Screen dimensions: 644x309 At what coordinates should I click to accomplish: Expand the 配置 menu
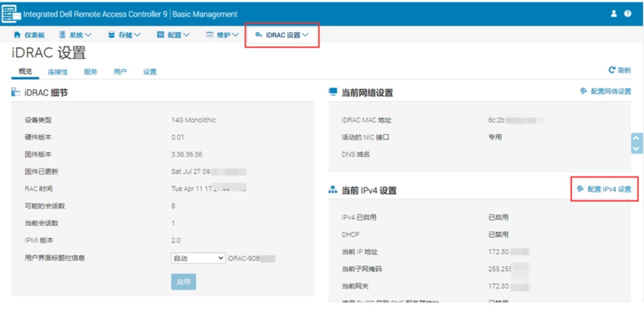pos(173,35)
